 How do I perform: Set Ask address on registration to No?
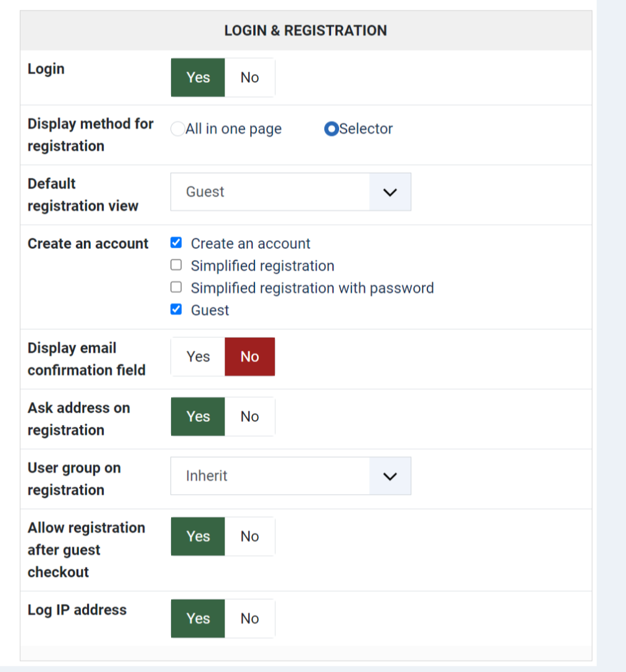click(x=250, y=417)
